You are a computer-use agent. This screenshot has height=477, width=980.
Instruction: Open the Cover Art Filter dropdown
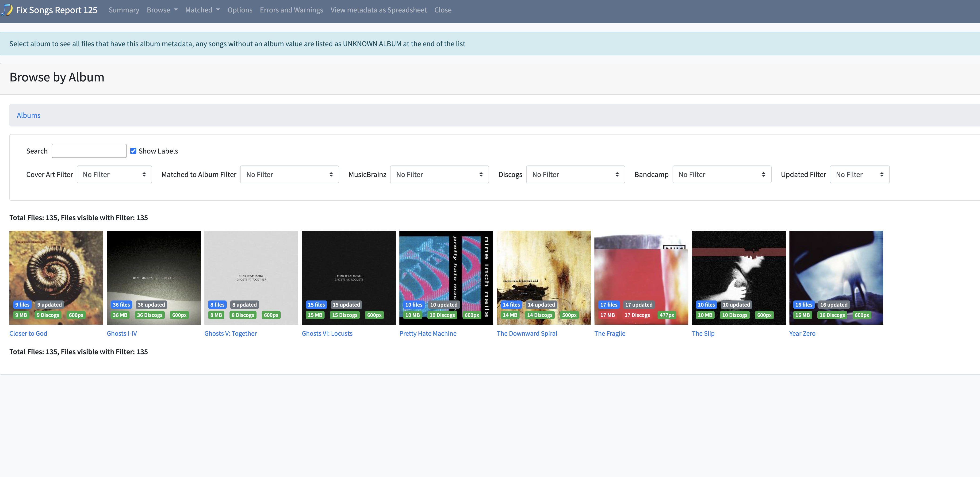(114, 174)
